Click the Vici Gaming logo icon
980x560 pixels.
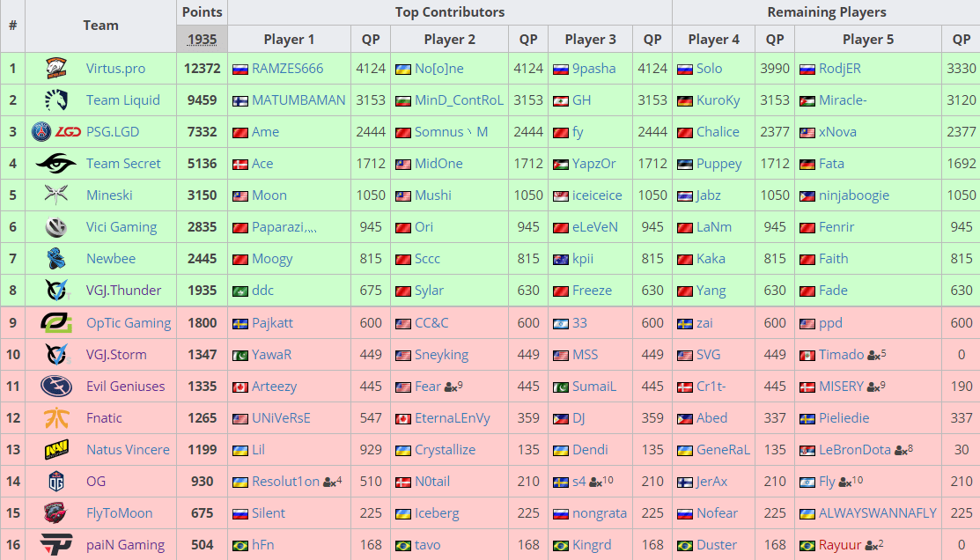(56, 227)
